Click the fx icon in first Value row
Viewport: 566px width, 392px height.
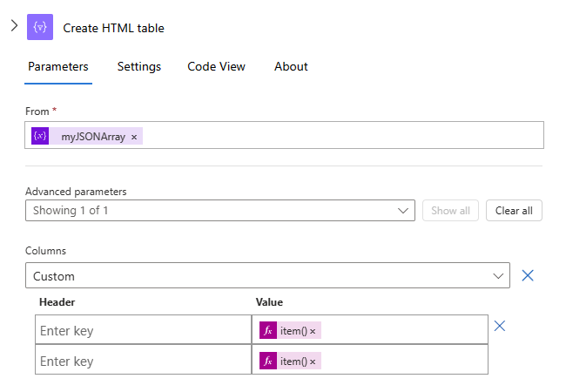tap(268, 331)
